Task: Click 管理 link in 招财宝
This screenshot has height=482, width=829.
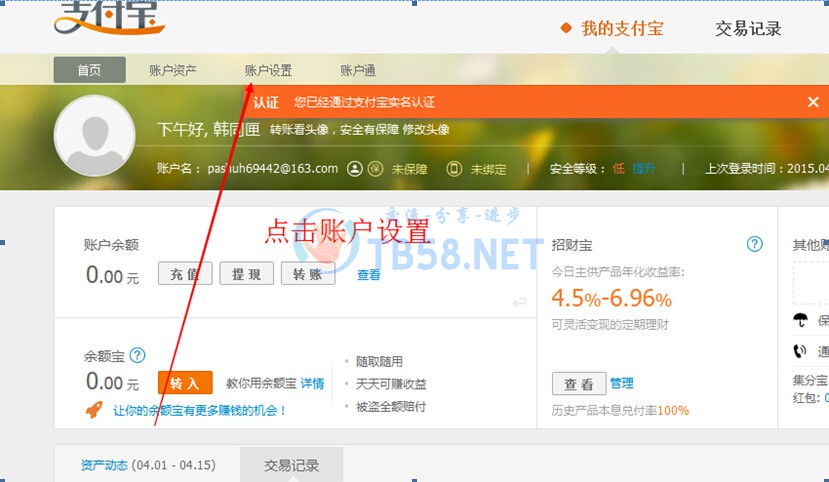Action: pos(622,383)
